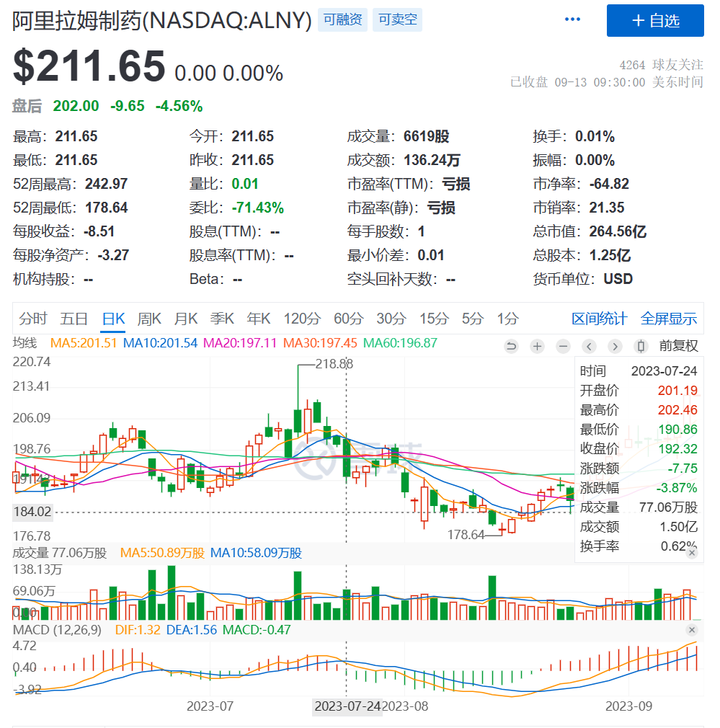Screen dimensions: 720x728
Task: Click the 涨跌幅 -3.87% tooltip row
Action: tap(639, 488)
